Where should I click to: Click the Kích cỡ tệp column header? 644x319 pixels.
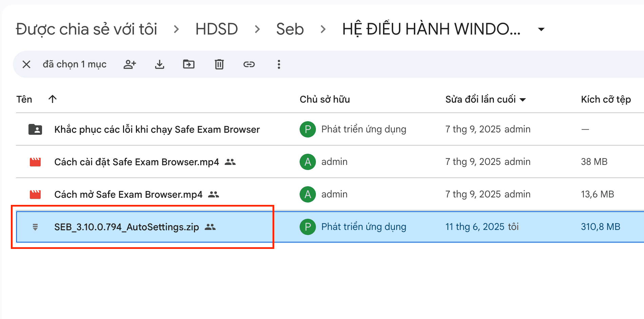pyautogui.click(x=606, y=99)
